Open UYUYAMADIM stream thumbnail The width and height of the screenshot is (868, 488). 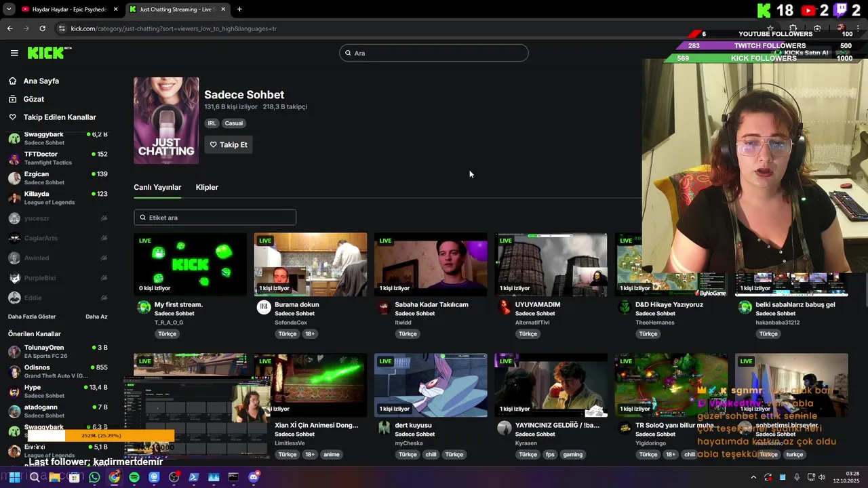551,264
